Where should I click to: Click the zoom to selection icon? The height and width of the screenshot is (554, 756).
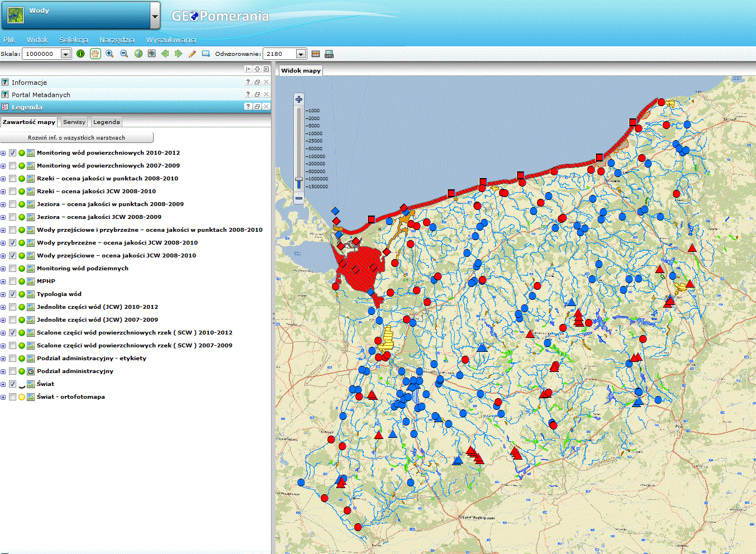tap(151, 54)
